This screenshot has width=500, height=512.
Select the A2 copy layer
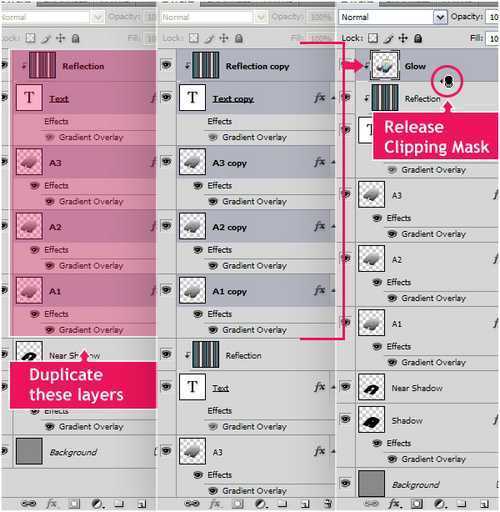click(256, 227)
